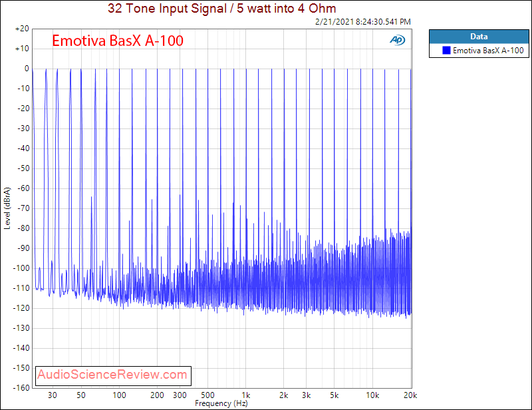Image resolution: width=532 pixels, height=410 pixels.
Task: Click the '-10' y-axis label
Action: pyautogui.click(x=23, y=89)
